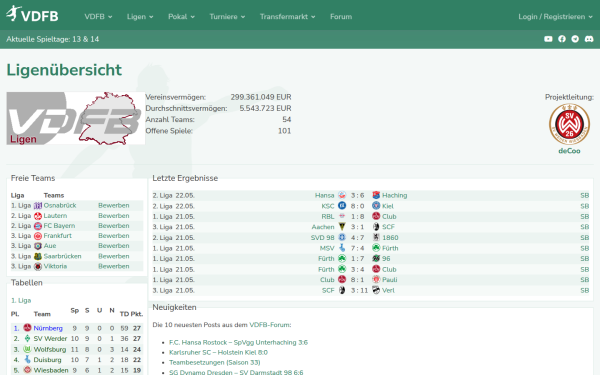600x375 pixels.
Task: Open the Forum menu item
Action: coord(341,17)
